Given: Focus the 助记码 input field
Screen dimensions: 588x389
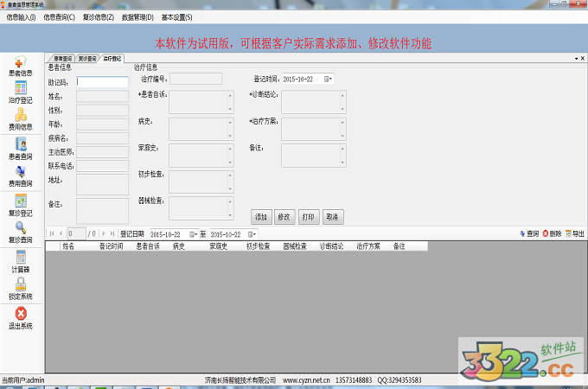Looking at the screenshot, I should 102,82.
